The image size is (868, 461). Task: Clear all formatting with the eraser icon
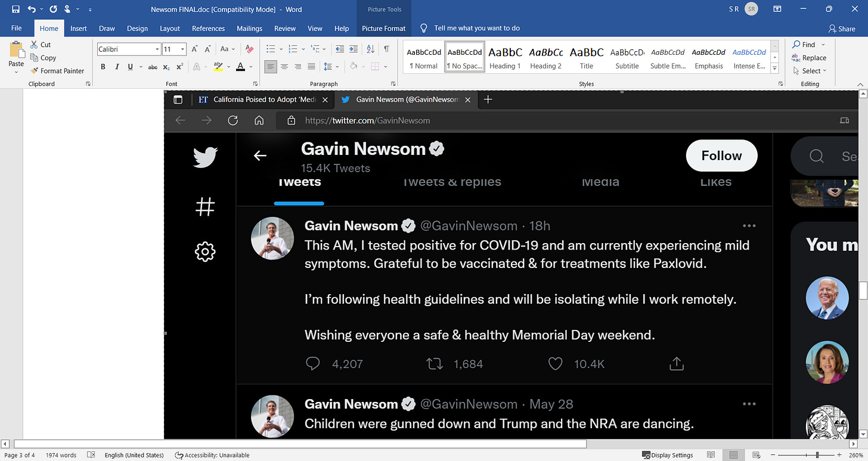coord(250,49)
